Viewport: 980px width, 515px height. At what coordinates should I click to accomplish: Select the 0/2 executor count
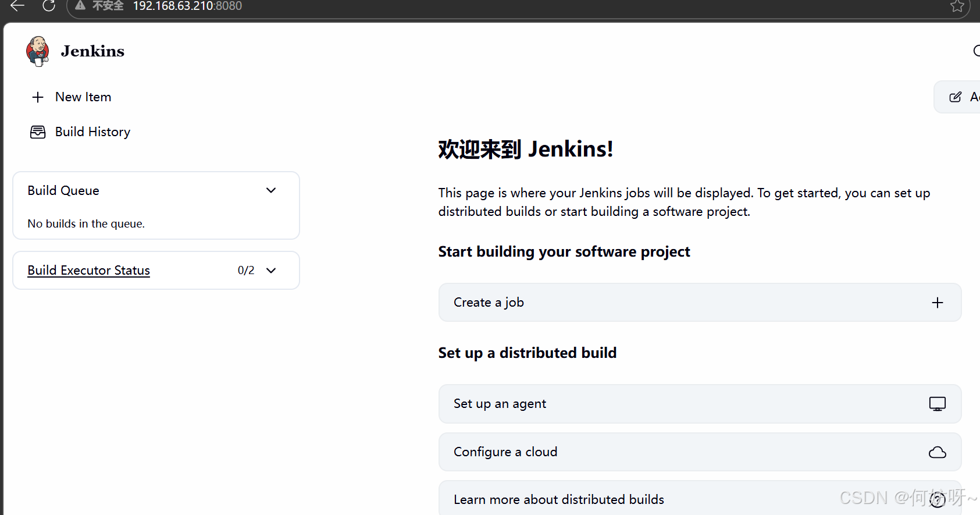[x=246, y=270]
